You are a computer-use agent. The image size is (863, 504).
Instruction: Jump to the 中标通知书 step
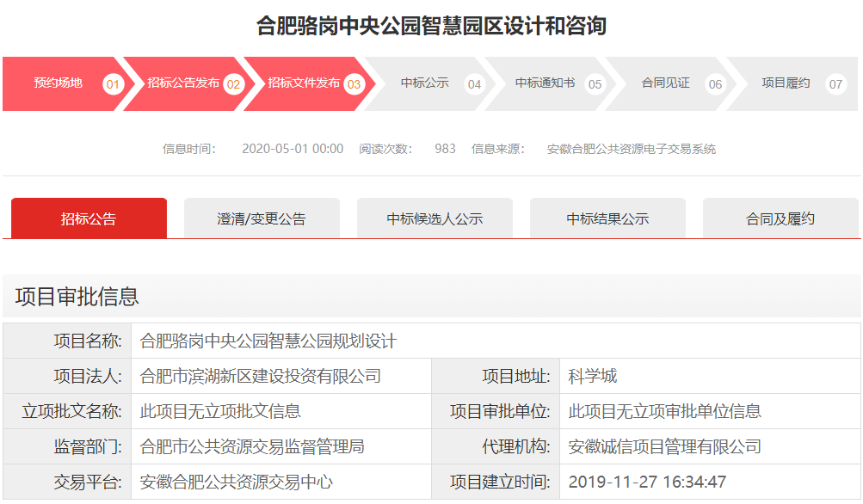pos(545,83)
